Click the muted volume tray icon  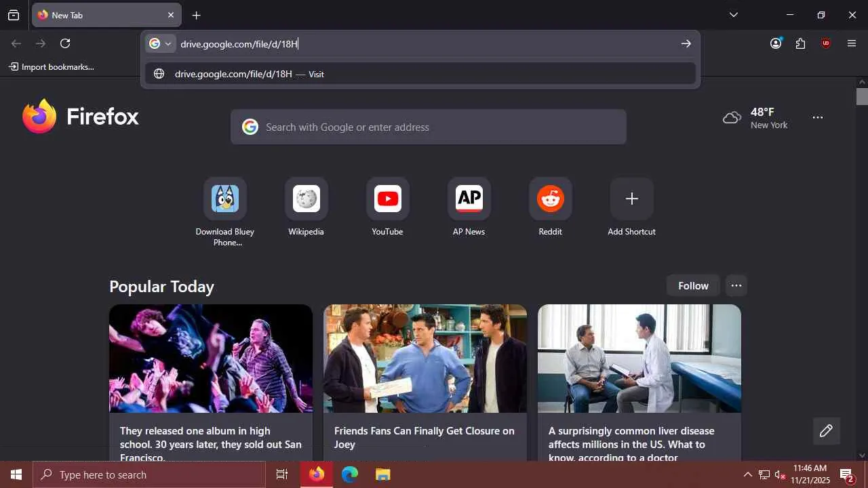point(780,474)
